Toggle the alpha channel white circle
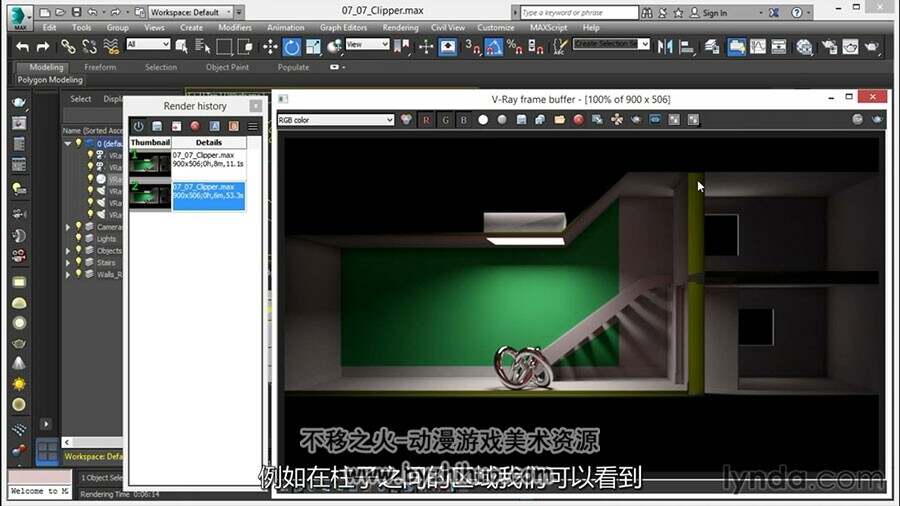 [x=483, y=119]
